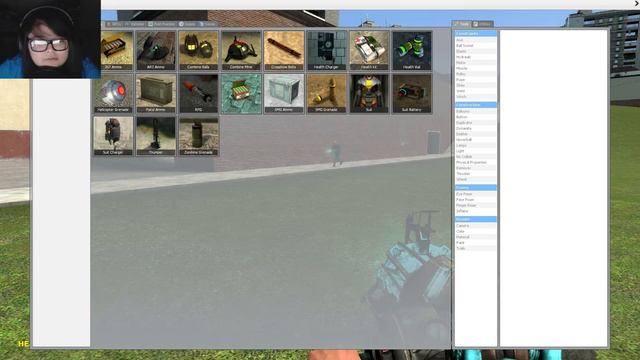640x360 pixels.
Task: Spawn the Combine Mine entity
Action: [x=241, y=51]
